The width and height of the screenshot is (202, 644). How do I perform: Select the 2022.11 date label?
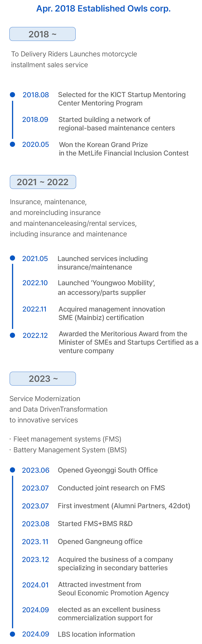pyautogui.click(x=35, y=309)
